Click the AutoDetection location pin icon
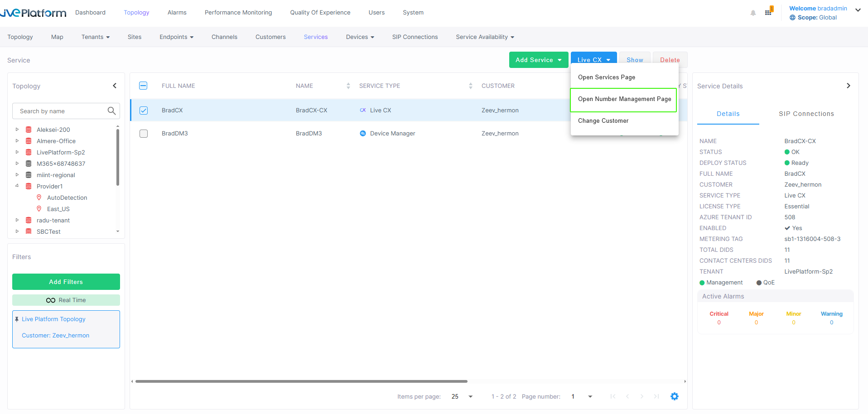This screenshot has width=868, height=414. (39, 197)
